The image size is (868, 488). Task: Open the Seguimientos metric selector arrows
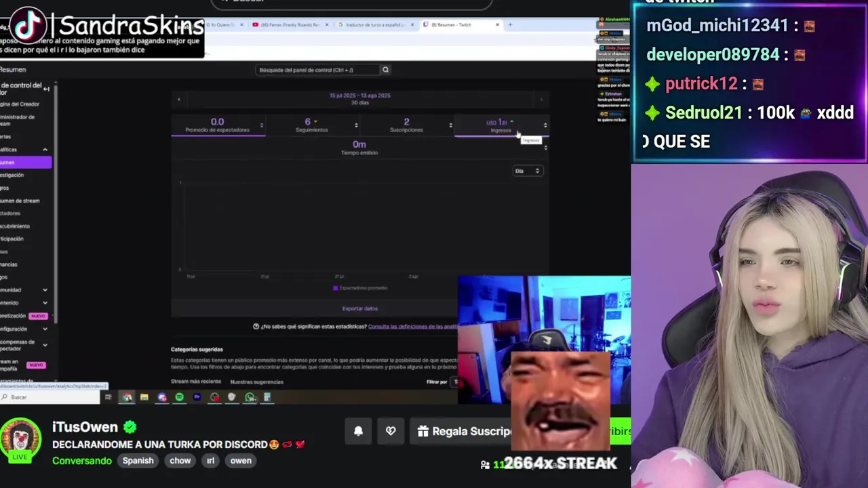pos(356,125)
